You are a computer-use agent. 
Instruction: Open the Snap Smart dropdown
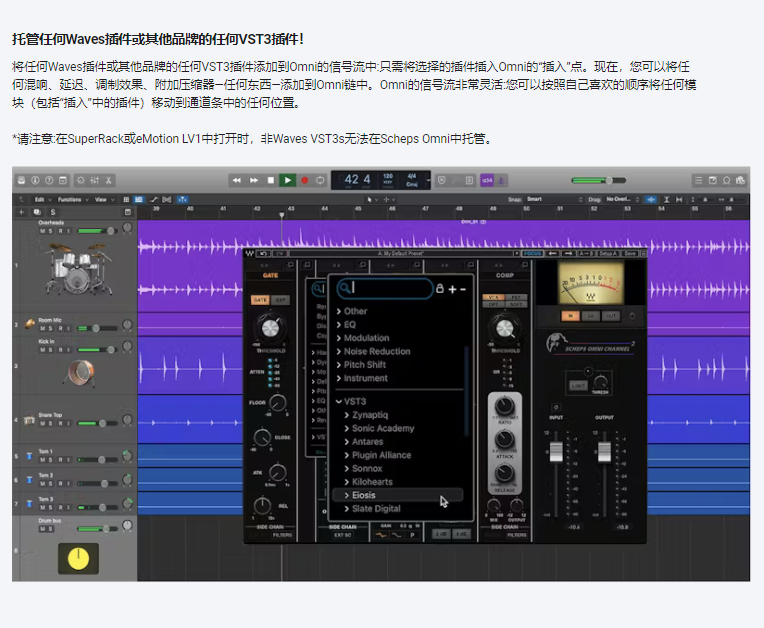tap(554, 199)
